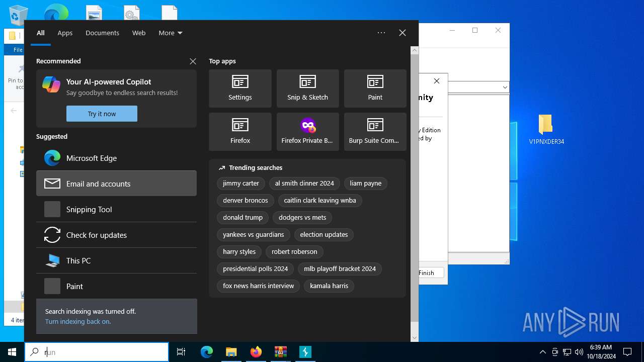
Task: Open File Explorer from taskbar
Action: 231,352
